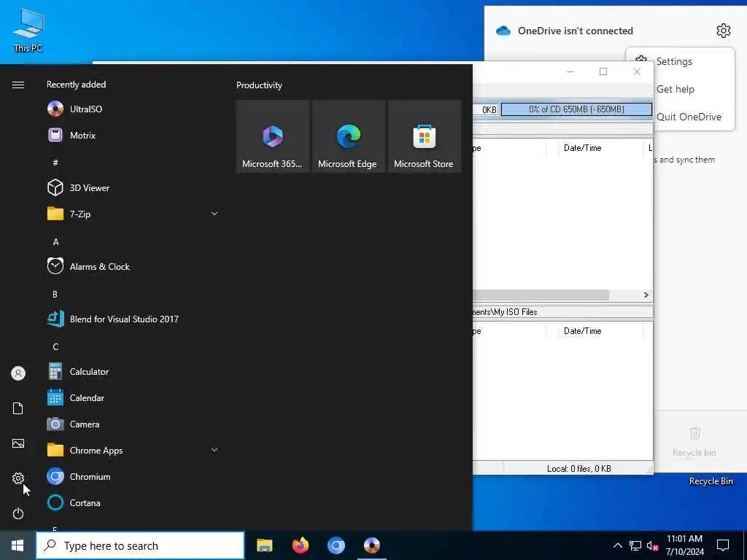The image size is (747, 560).
Task: Click the Recently added heading
Action: (76, 85)
